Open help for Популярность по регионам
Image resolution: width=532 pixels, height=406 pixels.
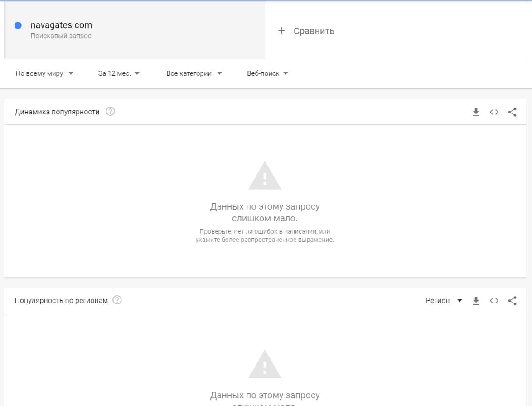117,300
